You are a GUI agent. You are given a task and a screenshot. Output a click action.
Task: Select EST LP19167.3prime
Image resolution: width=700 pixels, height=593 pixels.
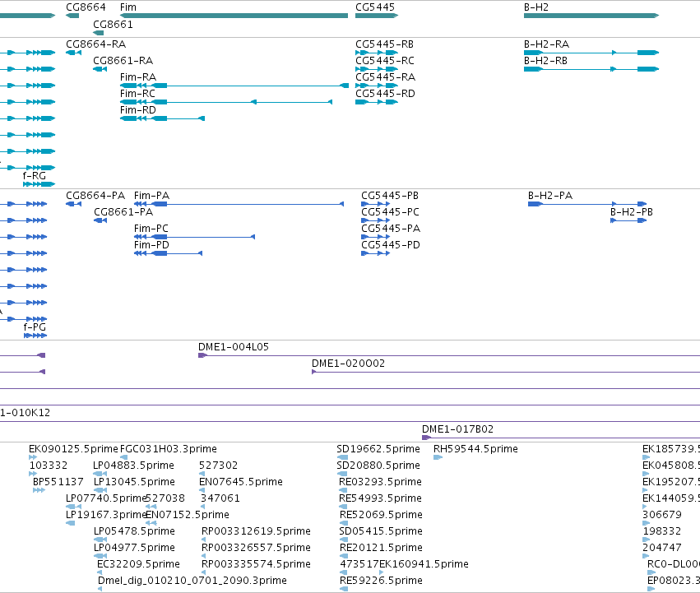(106, 515)
